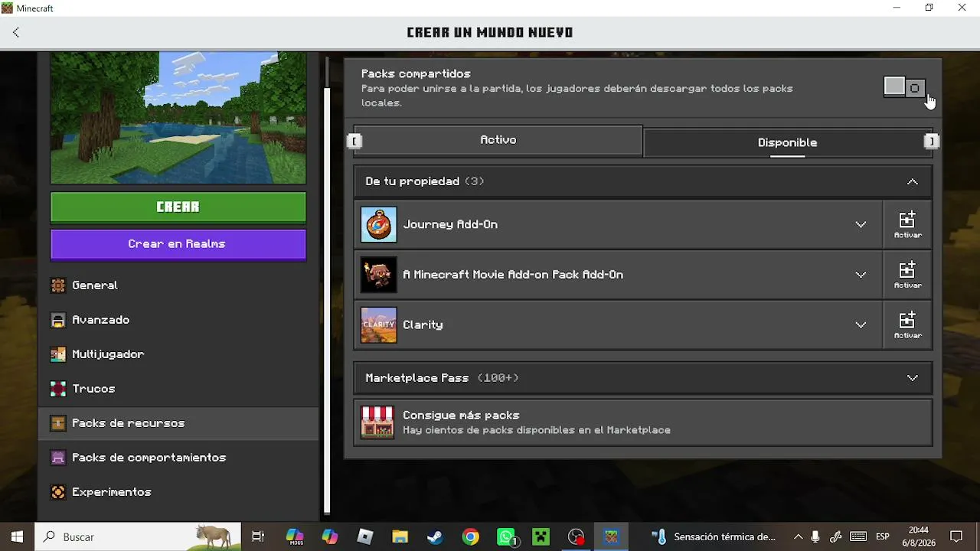This screenshot has width=980, height=551.
Task: Click the Multijugador faces icon
Action: 58,354
